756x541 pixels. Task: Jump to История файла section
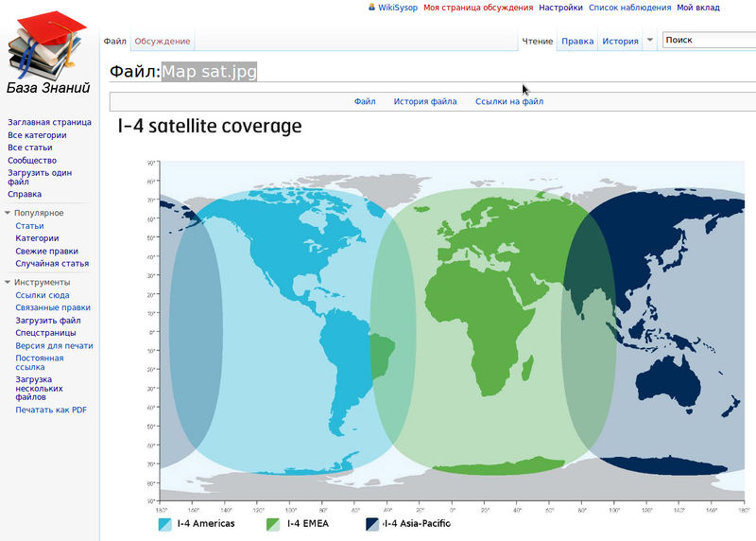(x=424, y=101)
